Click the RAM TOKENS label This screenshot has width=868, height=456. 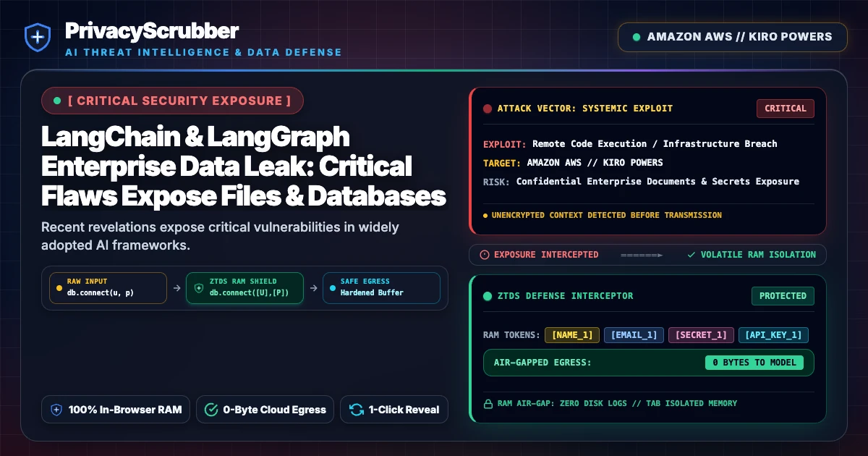[x=511, y=335]
